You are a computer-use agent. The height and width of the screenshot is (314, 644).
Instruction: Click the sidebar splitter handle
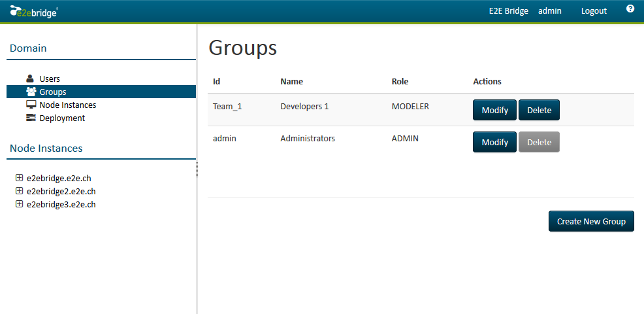197,170
